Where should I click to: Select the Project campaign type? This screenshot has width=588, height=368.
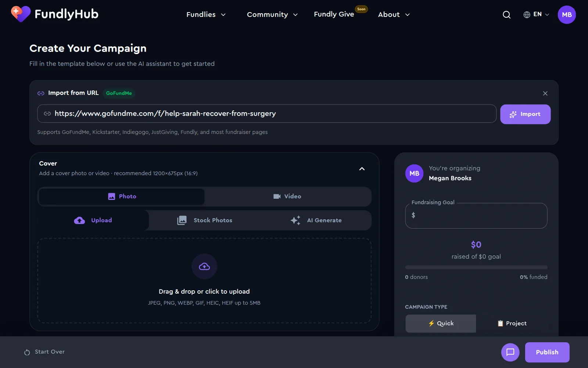coord(512,323)
